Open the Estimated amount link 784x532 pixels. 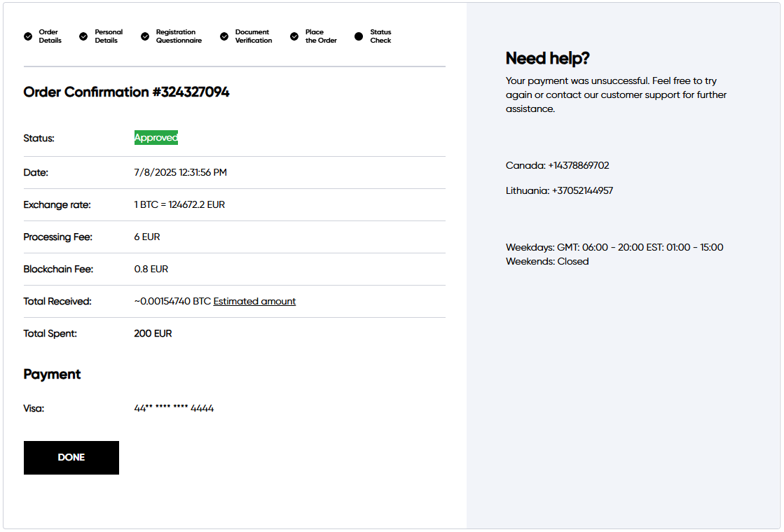(254, 302)
